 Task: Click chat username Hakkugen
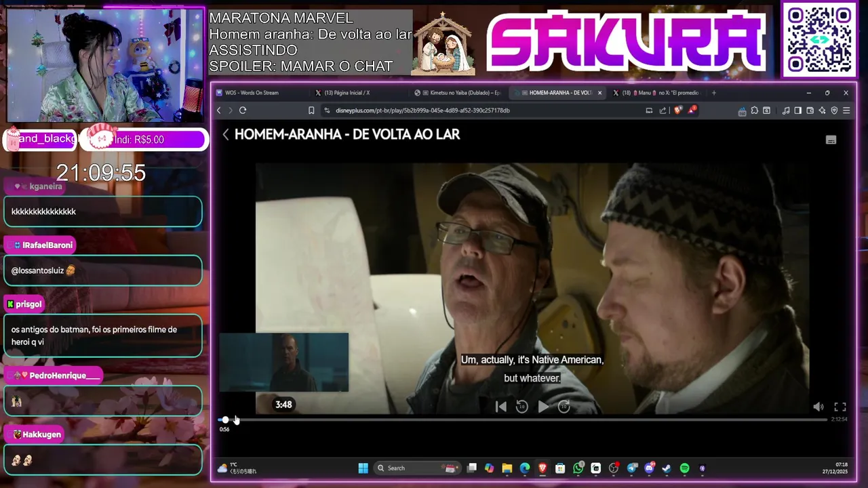(42, 434)
